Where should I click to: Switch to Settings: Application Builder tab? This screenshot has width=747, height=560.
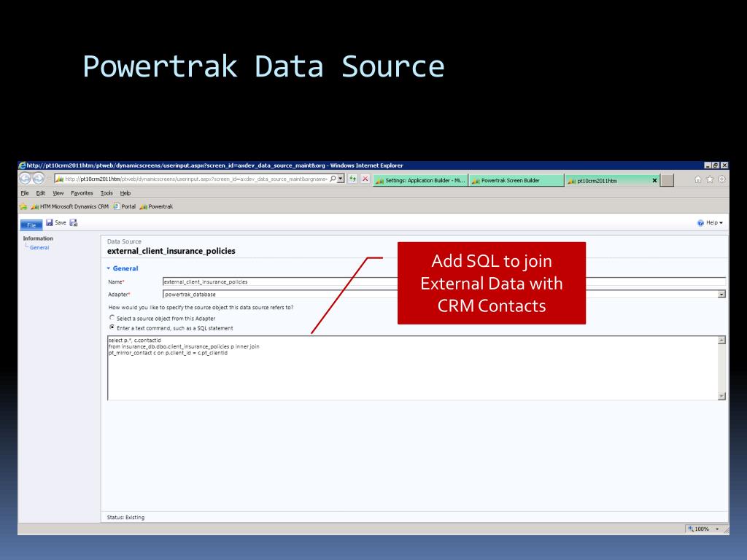coord(420,181)
